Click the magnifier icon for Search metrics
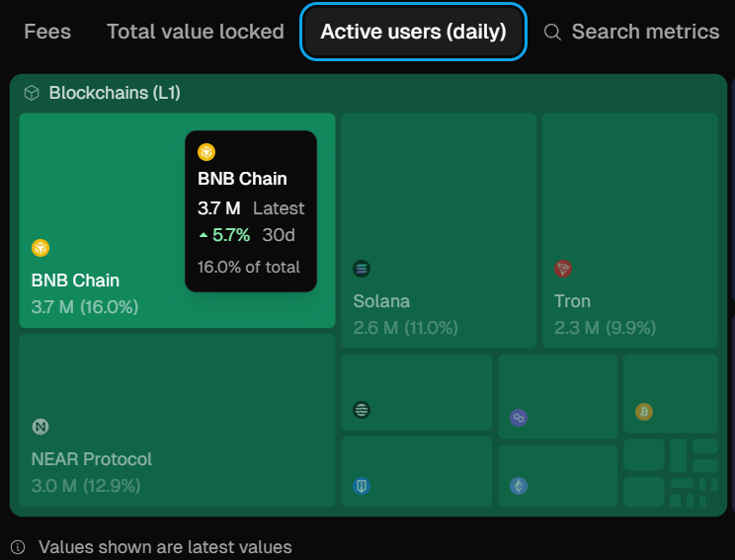 point(553,33)
